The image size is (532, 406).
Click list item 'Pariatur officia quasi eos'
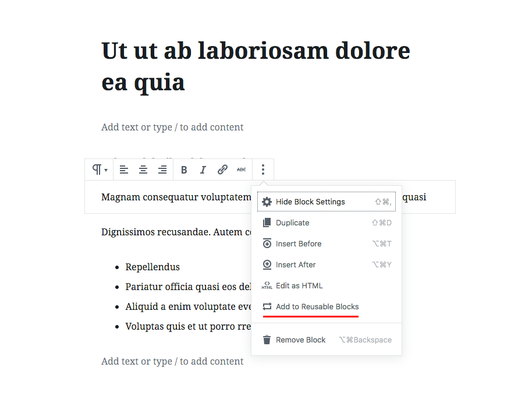click(x=188, y=287)
